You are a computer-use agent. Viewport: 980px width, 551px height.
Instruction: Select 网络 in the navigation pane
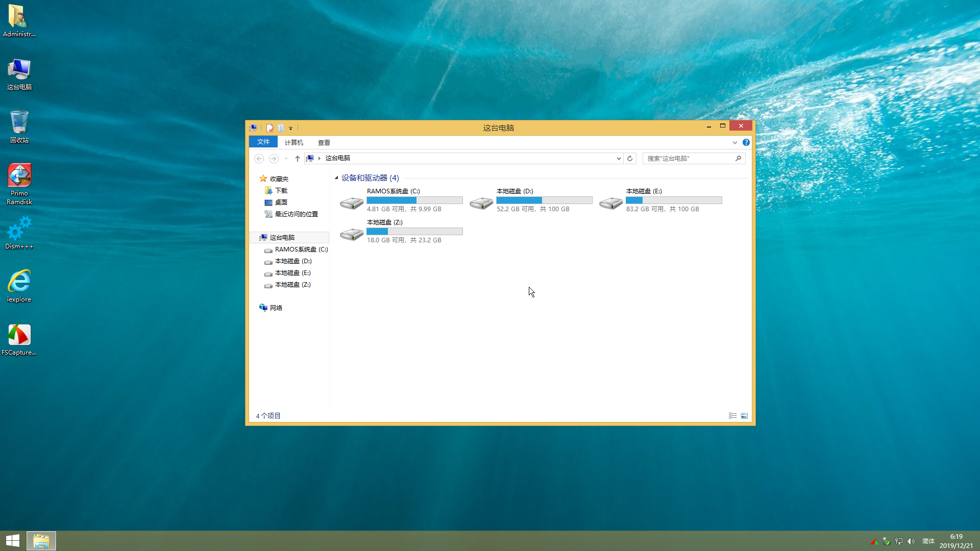click(276, 308)
